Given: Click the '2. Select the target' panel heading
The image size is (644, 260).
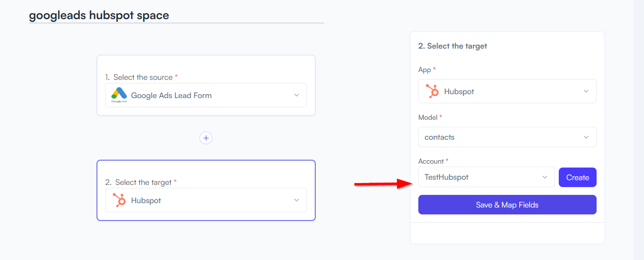Looking at the screenshot, I should coord(453,46).
